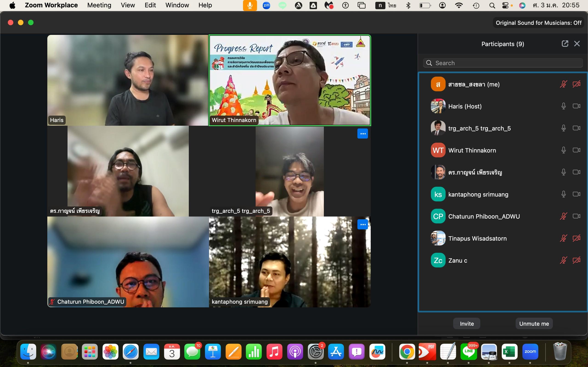Screen dimensions: 588x367
Task: Click the muted mic icon for Zanu c
Action: click(x=563, y=260)
